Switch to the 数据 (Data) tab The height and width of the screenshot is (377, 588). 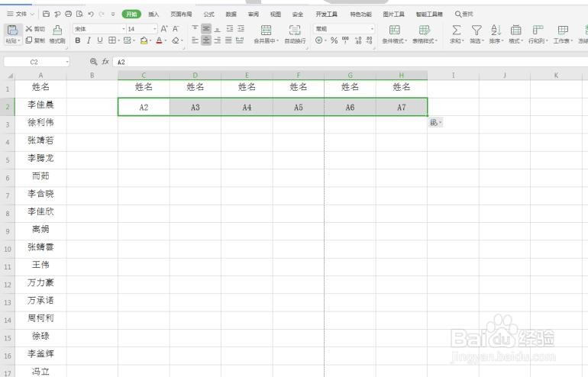click(231, 14)
